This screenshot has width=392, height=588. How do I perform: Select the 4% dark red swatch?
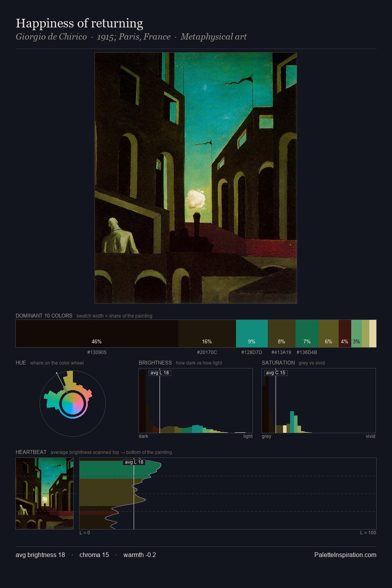(x=345, y=334)
